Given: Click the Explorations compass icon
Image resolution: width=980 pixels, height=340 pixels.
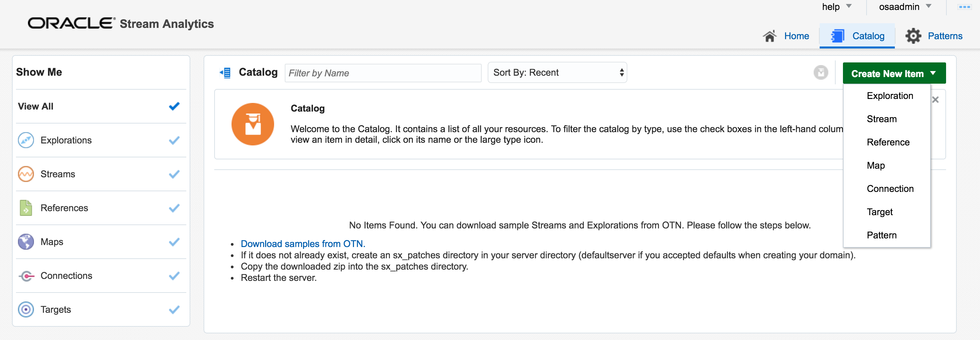Looking at the screenshot, I should point(26,140).
